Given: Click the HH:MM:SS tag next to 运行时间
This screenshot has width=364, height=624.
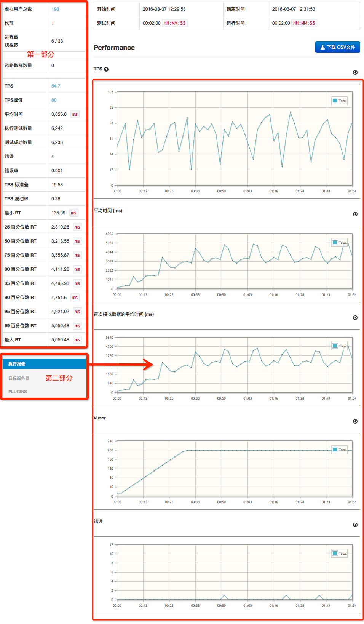Looking at the screenshot, I should pos(304,23).
